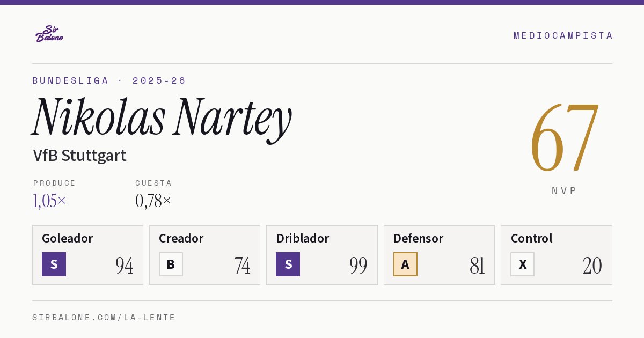Click the NVP label under the rating

coord(565,190)
